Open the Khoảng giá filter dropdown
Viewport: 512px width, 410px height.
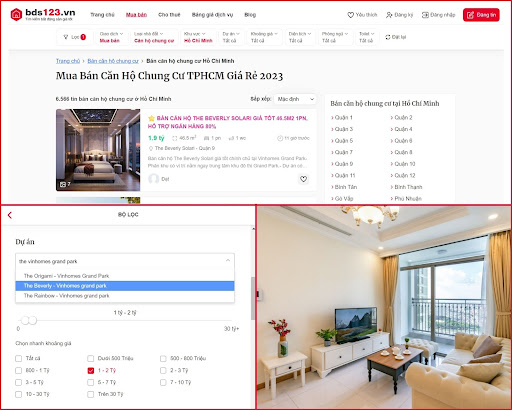click(x=264, y=37)
